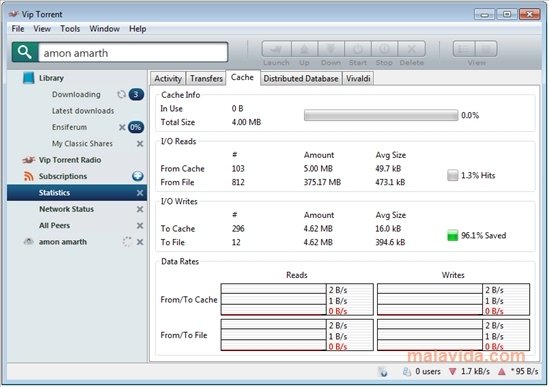
Task: Select the Cache tab
Action: (x=242, y=77)
